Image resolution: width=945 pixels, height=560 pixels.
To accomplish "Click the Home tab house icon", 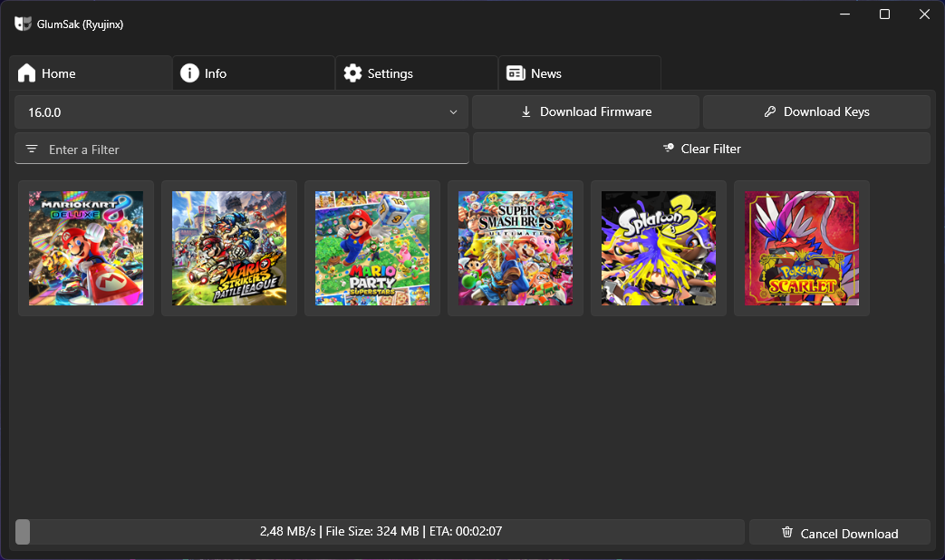I will coord(26,72).
